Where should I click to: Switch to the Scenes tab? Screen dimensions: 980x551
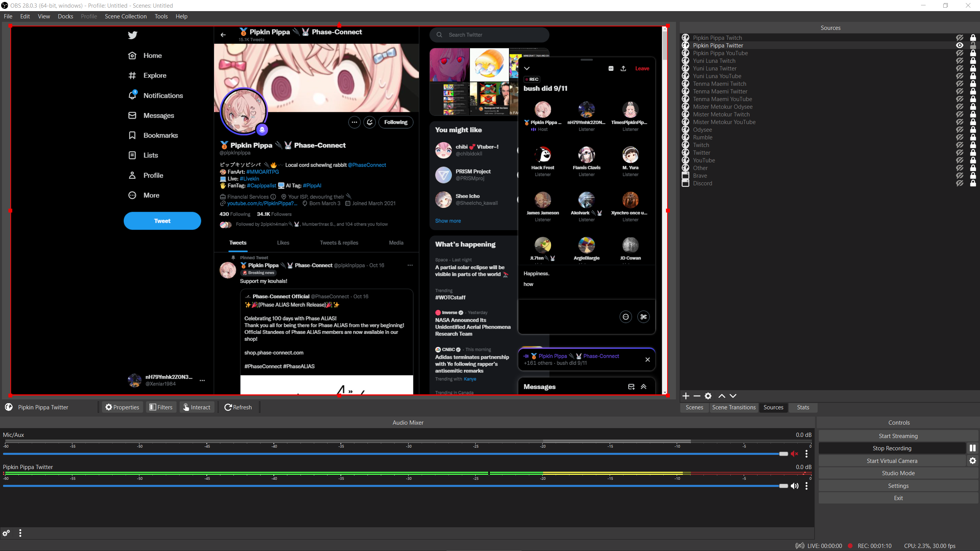click(x=694, y=407)
